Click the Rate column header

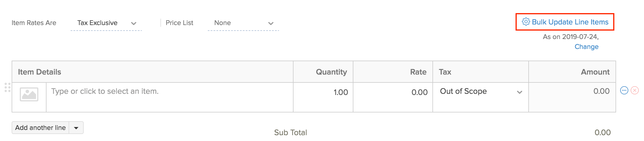[x=418, y=72]
